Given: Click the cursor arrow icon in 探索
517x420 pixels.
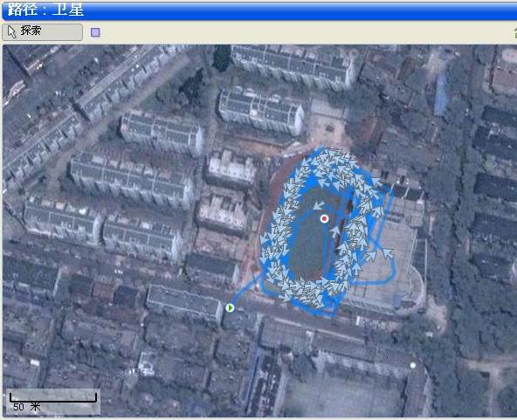Looking at the screenshot, I should coord(12,32).
